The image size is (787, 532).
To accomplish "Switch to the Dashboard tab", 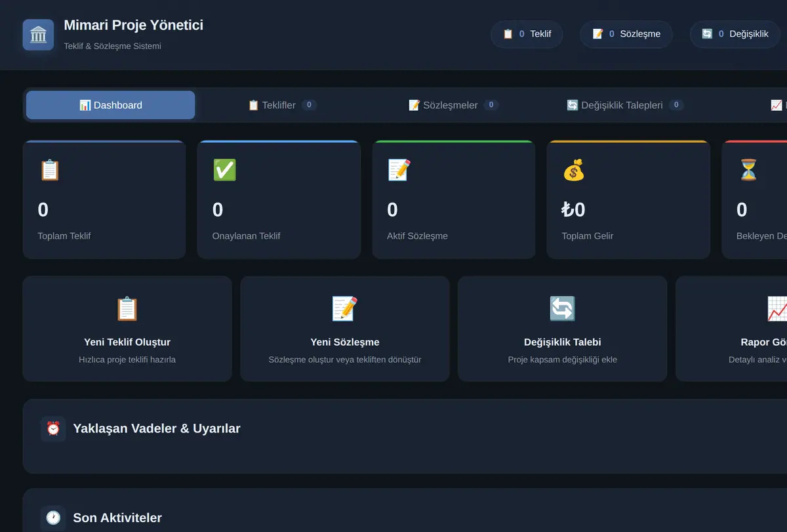I will 110,105.
